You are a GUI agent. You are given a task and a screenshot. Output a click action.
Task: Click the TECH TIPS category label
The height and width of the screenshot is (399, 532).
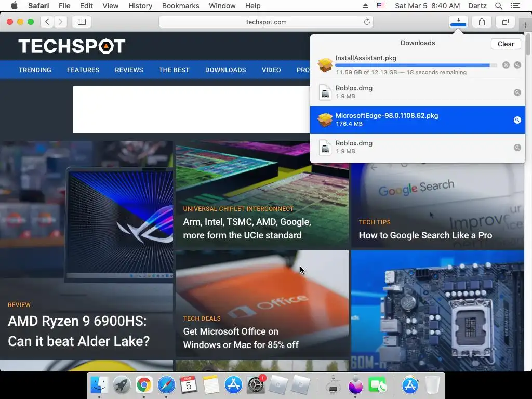[x=375, y=222]
